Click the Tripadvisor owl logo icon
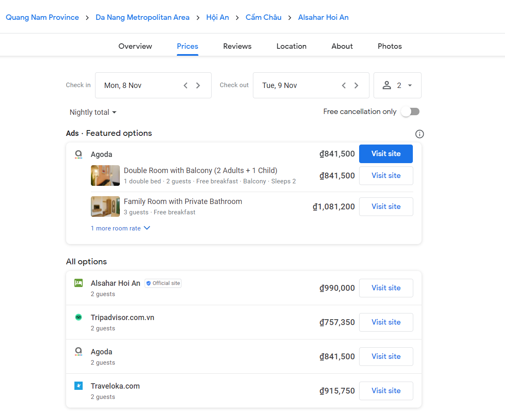Viewport: 505px width, 420px height. click(79, 317)
